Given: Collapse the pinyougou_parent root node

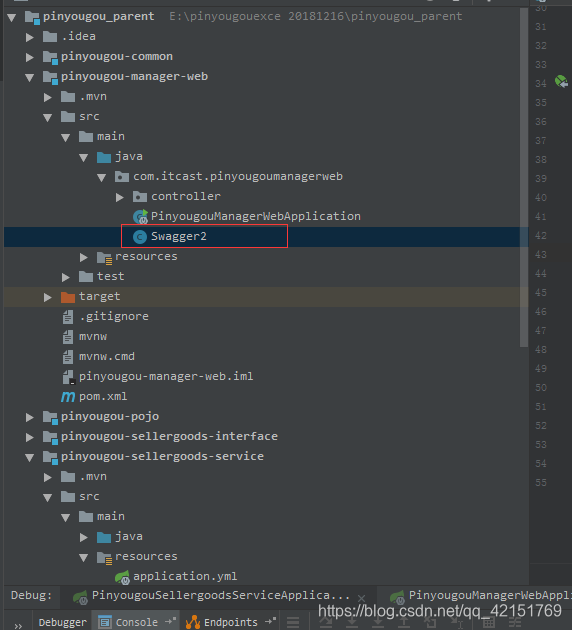Looking at the screenshot, I should tap(12, 17).
